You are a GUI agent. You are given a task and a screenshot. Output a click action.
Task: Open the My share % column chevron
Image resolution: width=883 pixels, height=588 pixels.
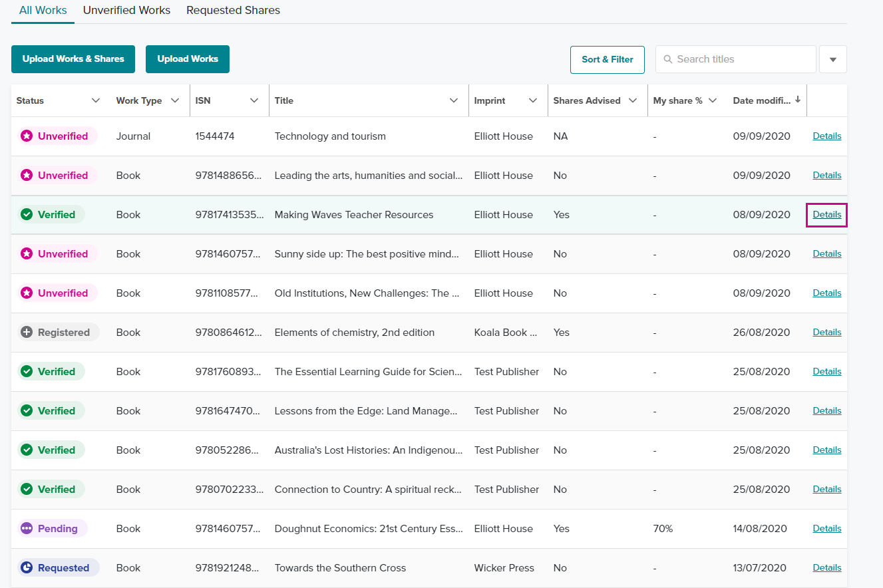713,100
